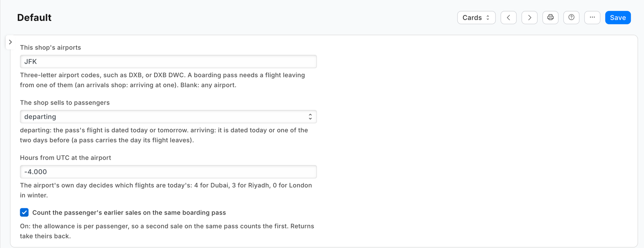
Task: Go to the next record arrow
Action: tap(529, 18)
